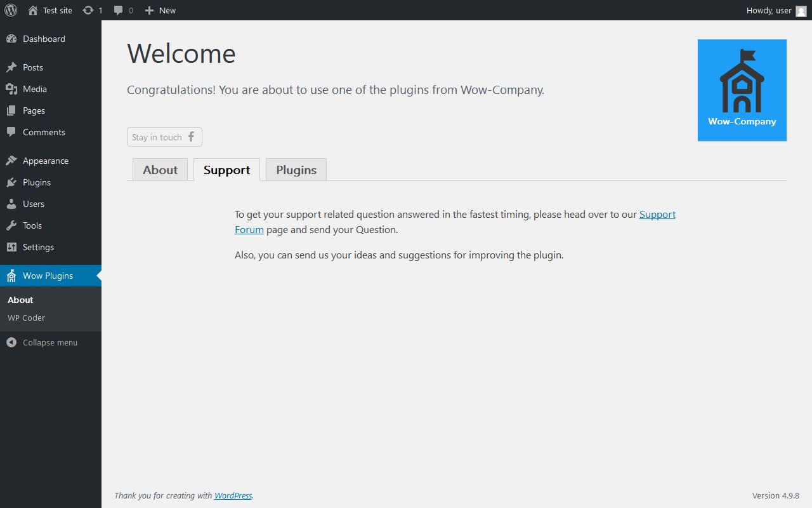Click the updates count 1
The height and width of the screenshot is (508, 812).
point(100,10)
